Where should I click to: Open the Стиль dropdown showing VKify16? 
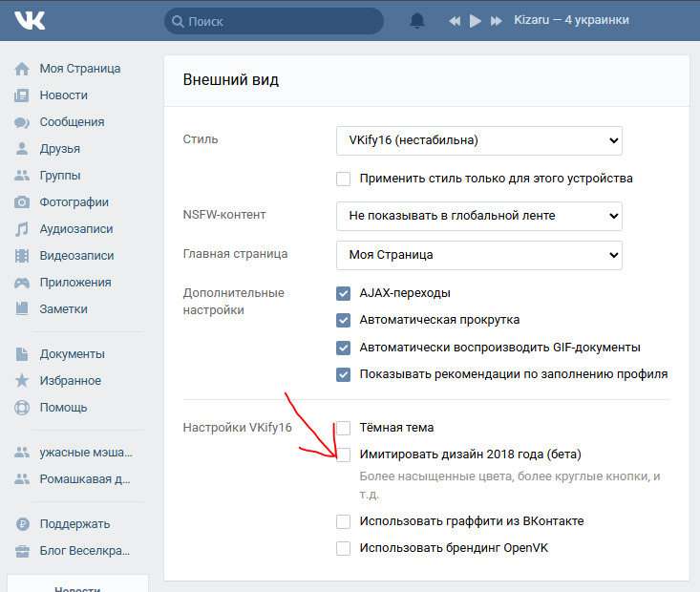pos(479,140)
